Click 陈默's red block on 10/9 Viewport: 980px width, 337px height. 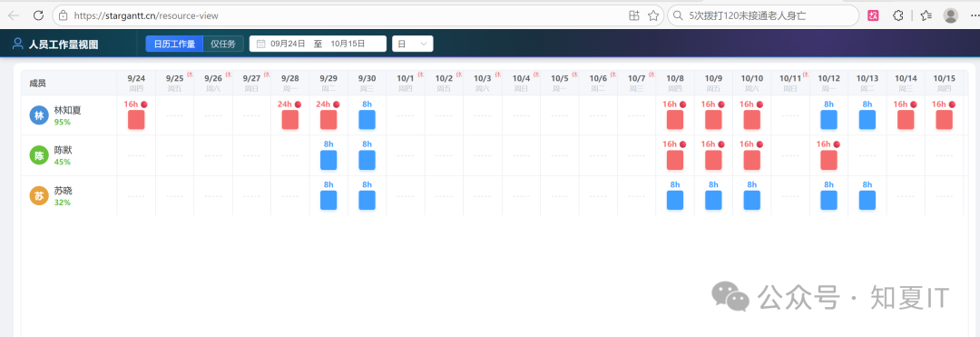click(x=714, y=160)
